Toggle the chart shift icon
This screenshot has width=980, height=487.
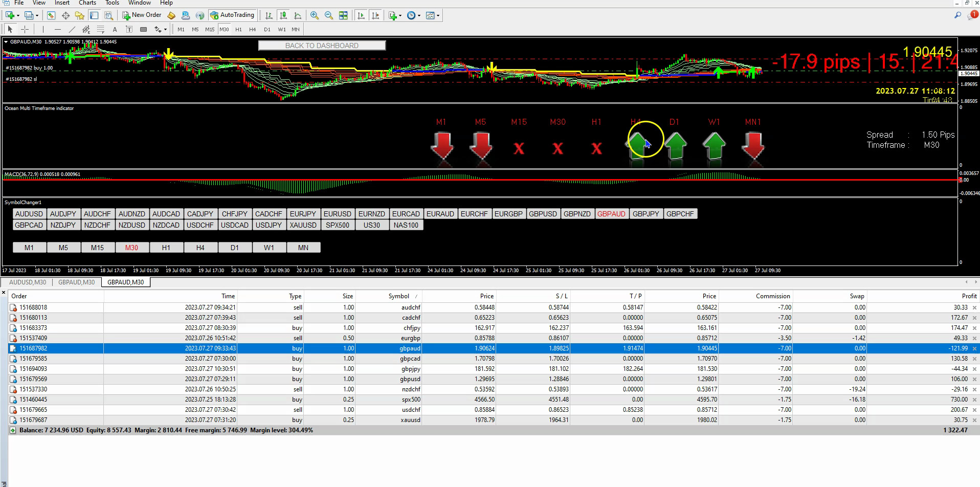tap(375, 15)
